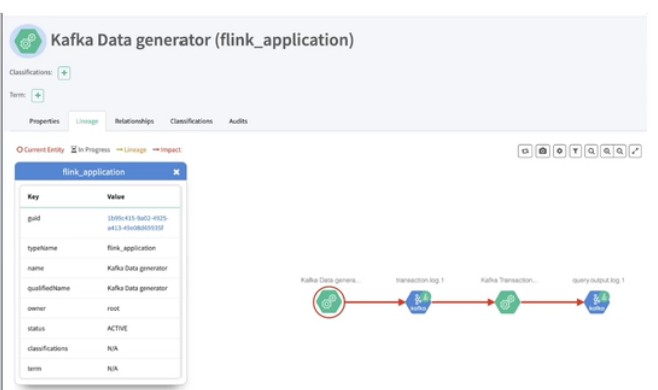The image size is (658, 390).
Task: Add a term with the plus button
Action: pos(38,95)
